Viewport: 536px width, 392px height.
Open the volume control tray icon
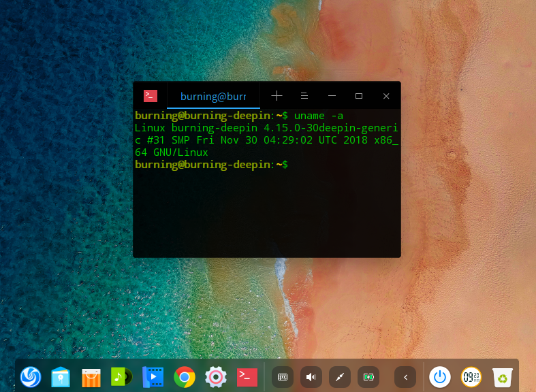(311, 377)
